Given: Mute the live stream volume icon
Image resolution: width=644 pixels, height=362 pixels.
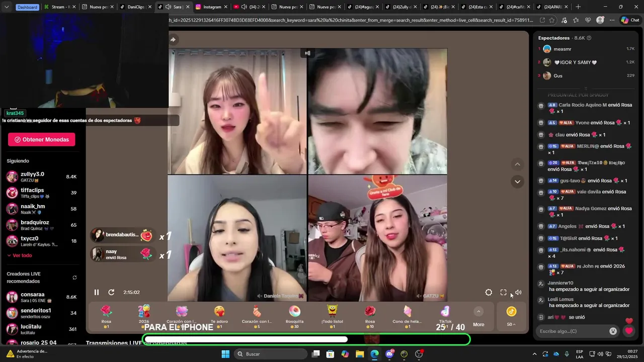Looking at the screenshot, I should (518, 292).
